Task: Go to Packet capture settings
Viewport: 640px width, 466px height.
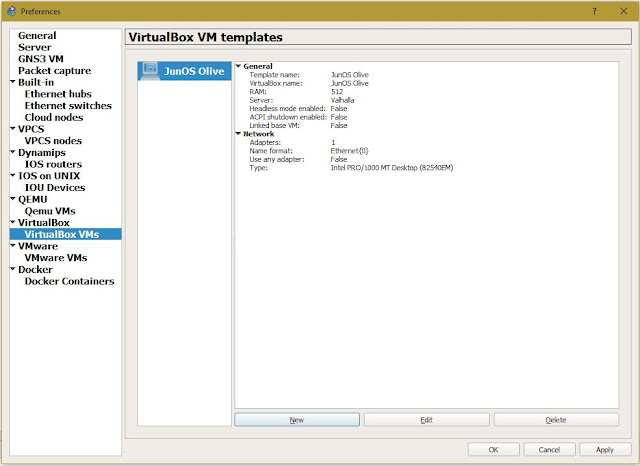Action: (x=55, y=71)
